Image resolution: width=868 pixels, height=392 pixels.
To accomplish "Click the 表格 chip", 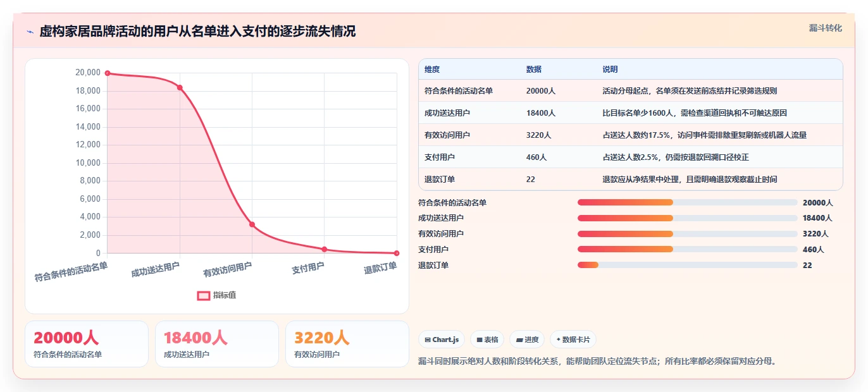I will (x=487, y=340).
